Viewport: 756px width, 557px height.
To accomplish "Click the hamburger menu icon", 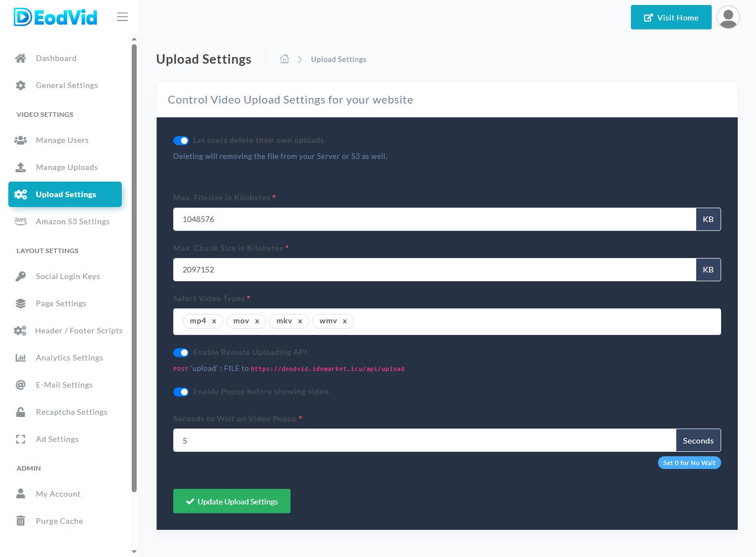I will (122, 17).
